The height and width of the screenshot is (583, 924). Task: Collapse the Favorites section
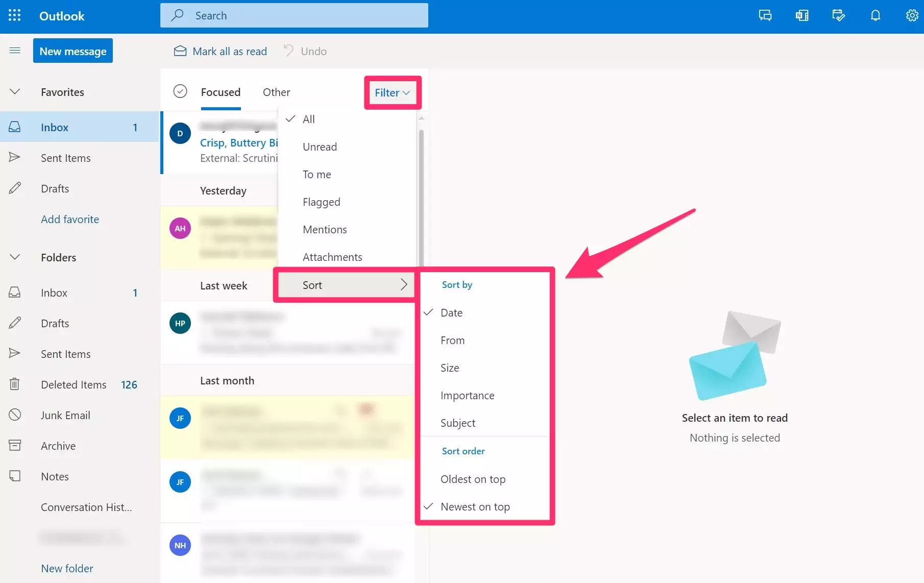tap(15, 92)
